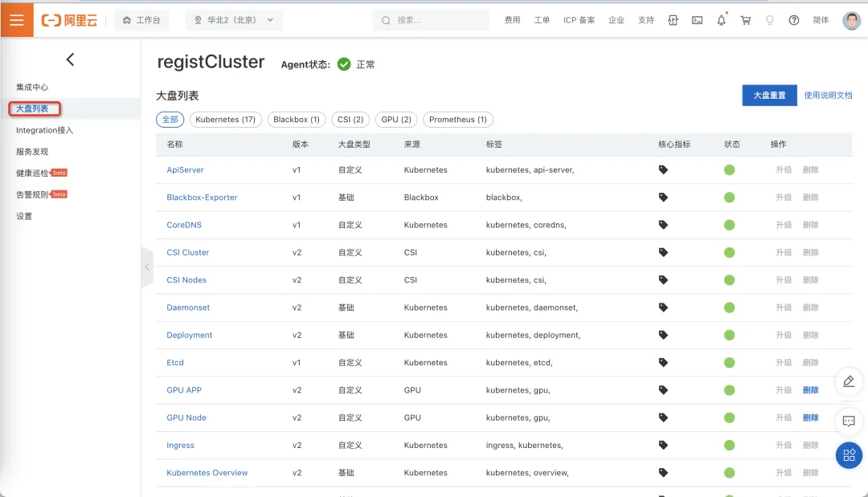Open the blue floating apps grid button
This screenshot has width=868, height=497.
pyautogui.click(x=849, y=455)
